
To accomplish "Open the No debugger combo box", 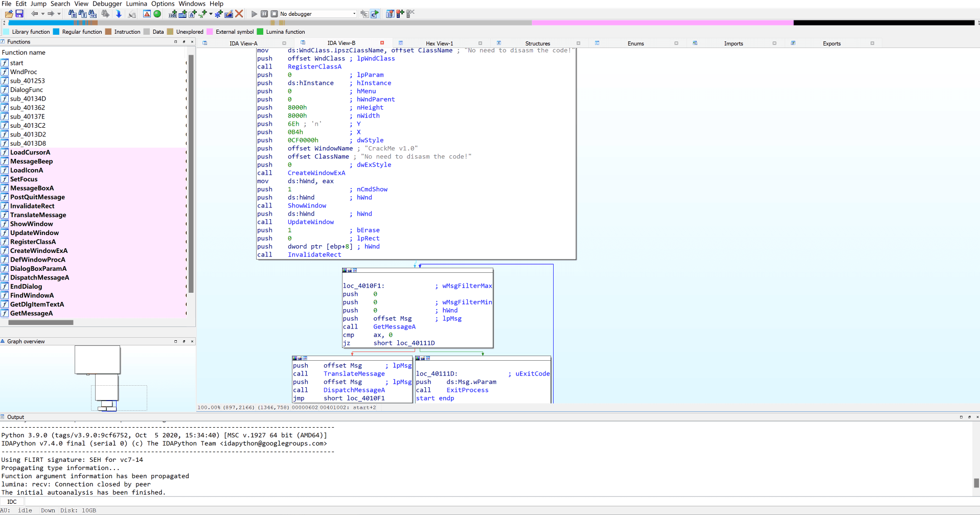I will 318,14.
